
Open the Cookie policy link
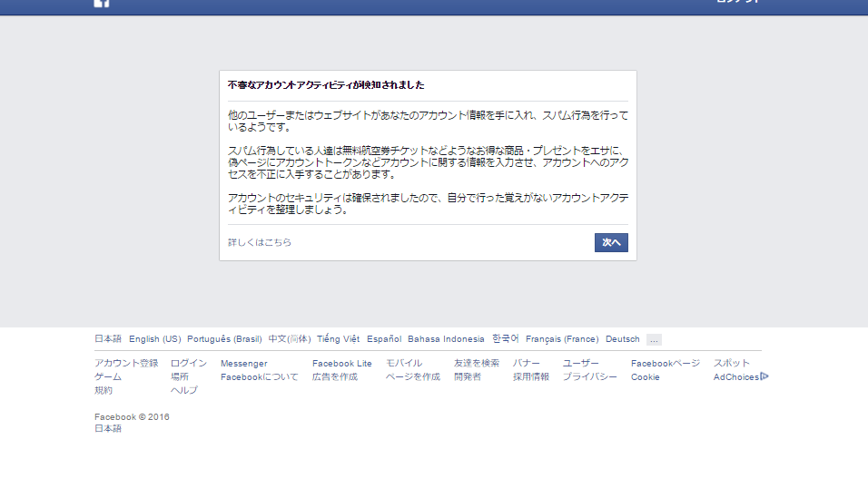click(x=646, y=376)
